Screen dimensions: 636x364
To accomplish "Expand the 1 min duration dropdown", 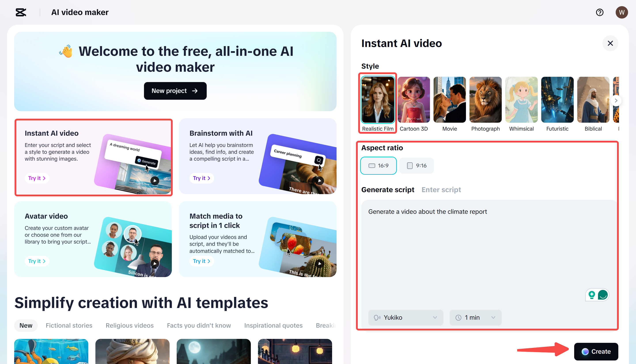I will tap(475, 317).
